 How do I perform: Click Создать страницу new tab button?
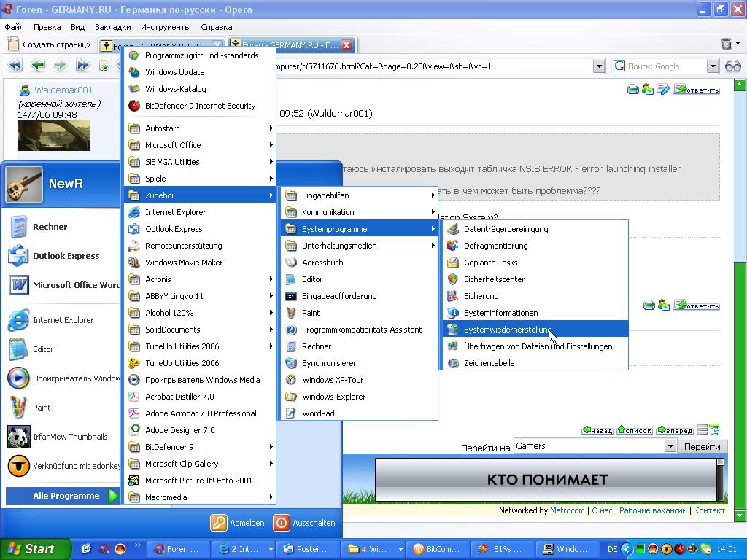50,44
